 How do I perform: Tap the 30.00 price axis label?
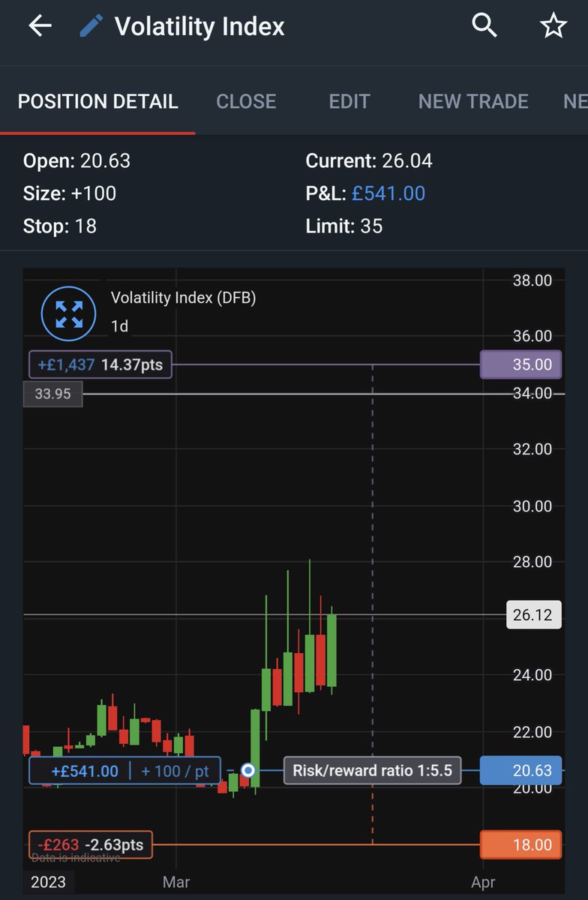tap(532, 506)
